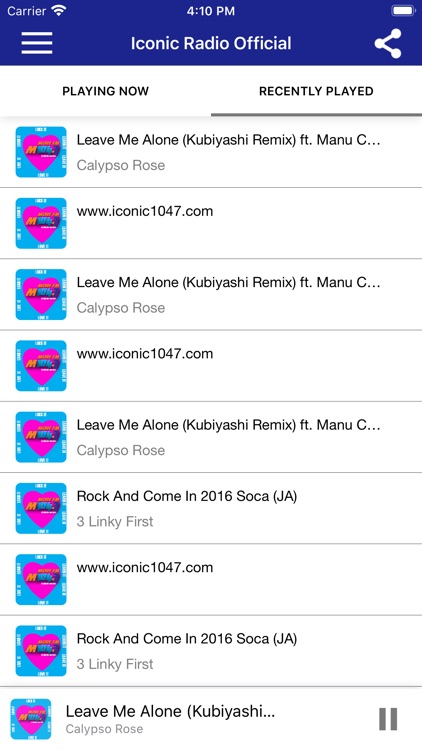The width and height of the screenshot is (422, 750).
Task: Click heart logo of first 3 Linky First track
Action: pos(41,508)
